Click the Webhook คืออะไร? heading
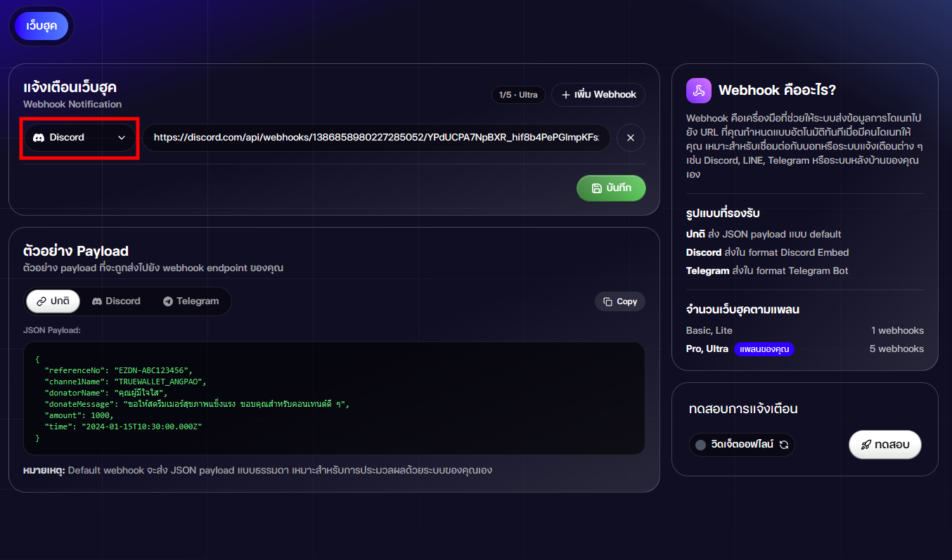 pos(777,91)
